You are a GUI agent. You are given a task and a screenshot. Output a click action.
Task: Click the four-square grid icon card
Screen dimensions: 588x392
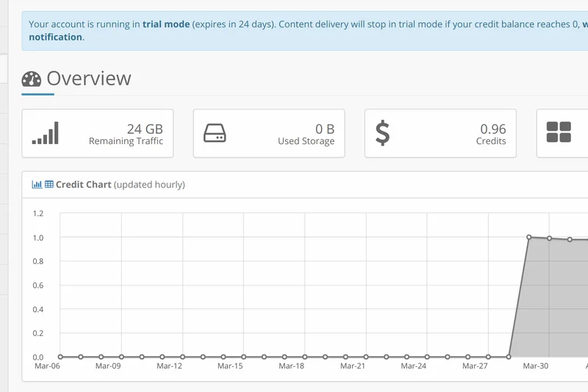pos(562,133)
